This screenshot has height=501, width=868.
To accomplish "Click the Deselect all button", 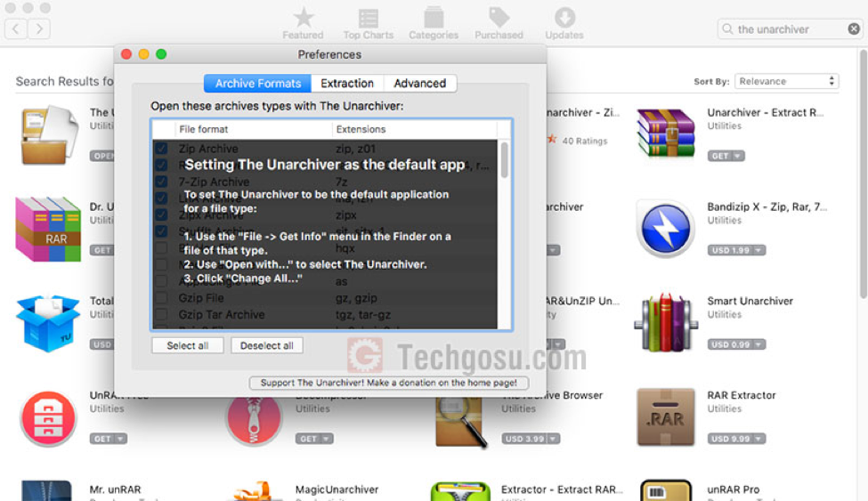I will click(x=267, y=345).
